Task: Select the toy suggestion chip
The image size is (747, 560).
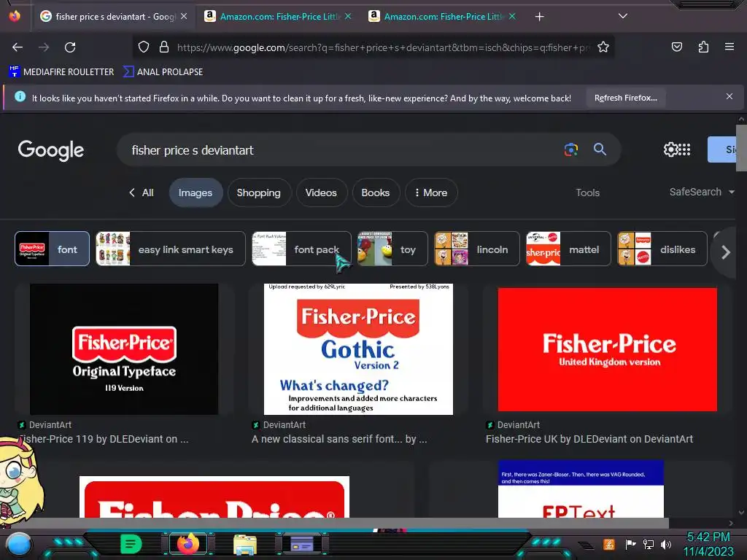Action: (x=392, y=249)
